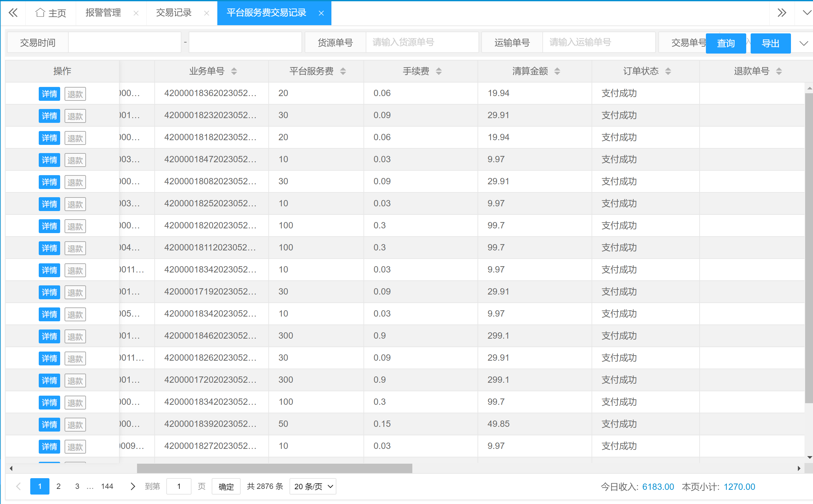Switch to the 报警管理 tab
The image size is (813, 504).
click(103, 13)
